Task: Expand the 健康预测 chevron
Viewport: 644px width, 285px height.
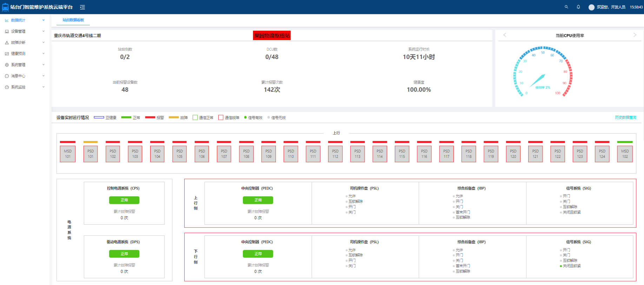Action: click(x=44, y=54)
